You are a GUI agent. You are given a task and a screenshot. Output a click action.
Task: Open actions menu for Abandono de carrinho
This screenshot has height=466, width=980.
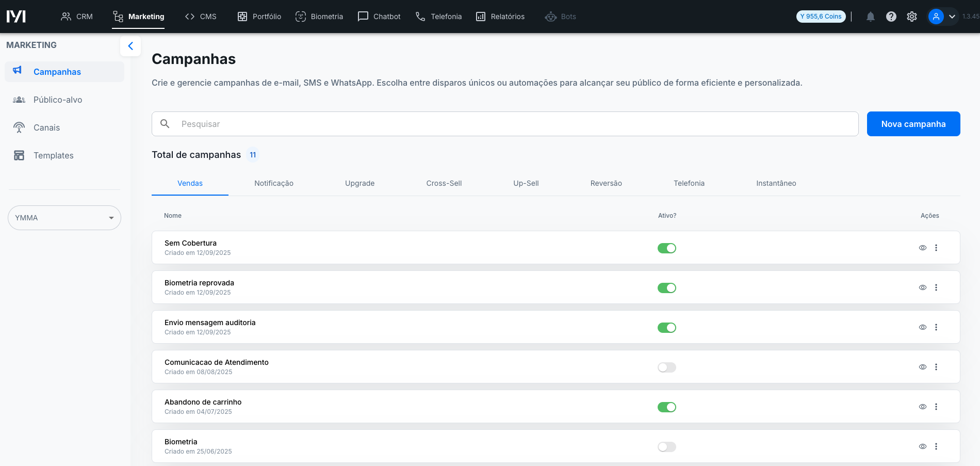pos(936,407)
